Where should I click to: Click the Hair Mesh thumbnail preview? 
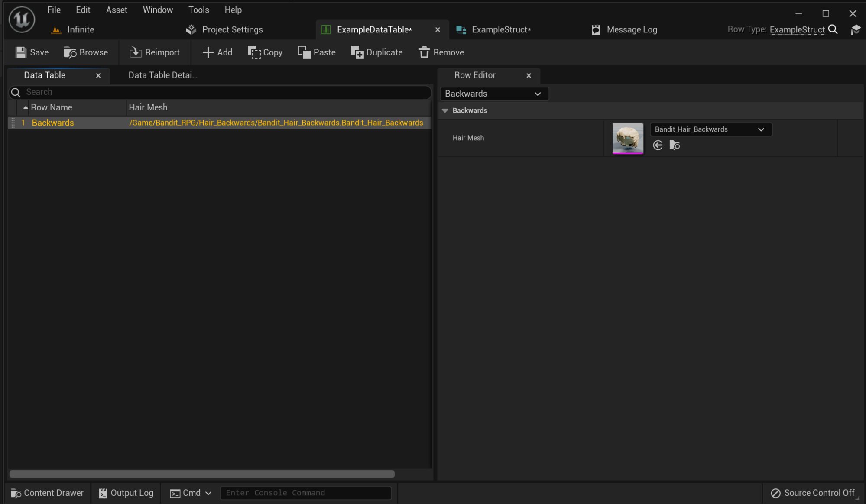click(x=627, y=139)
